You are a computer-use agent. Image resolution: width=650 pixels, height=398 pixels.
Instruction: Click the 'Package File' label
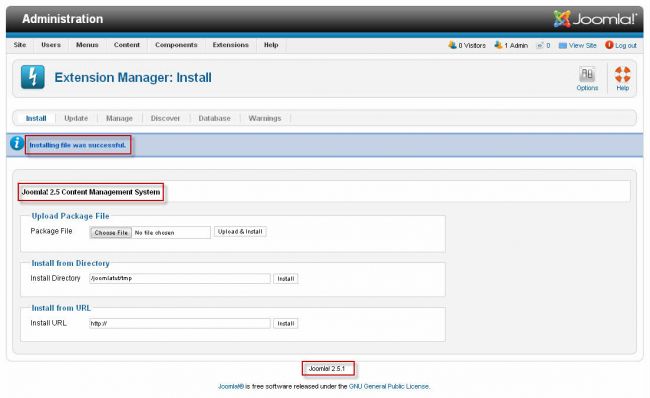click(x=51, y=231)
